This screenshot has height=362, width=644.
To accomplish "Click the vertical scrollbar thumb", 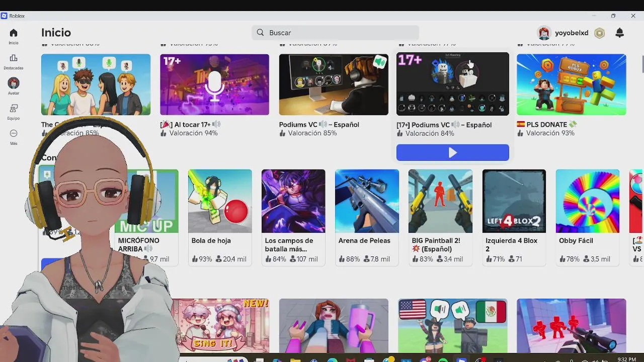I will point(642,64).
